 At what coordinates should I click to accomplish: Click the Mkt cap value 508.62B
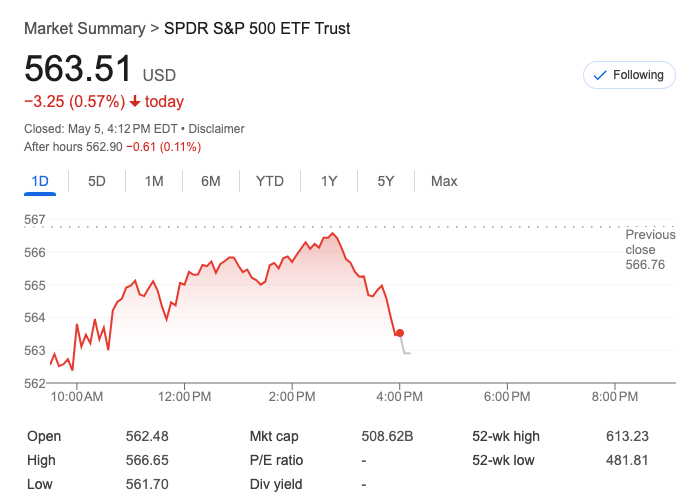(x=387, y=436)
